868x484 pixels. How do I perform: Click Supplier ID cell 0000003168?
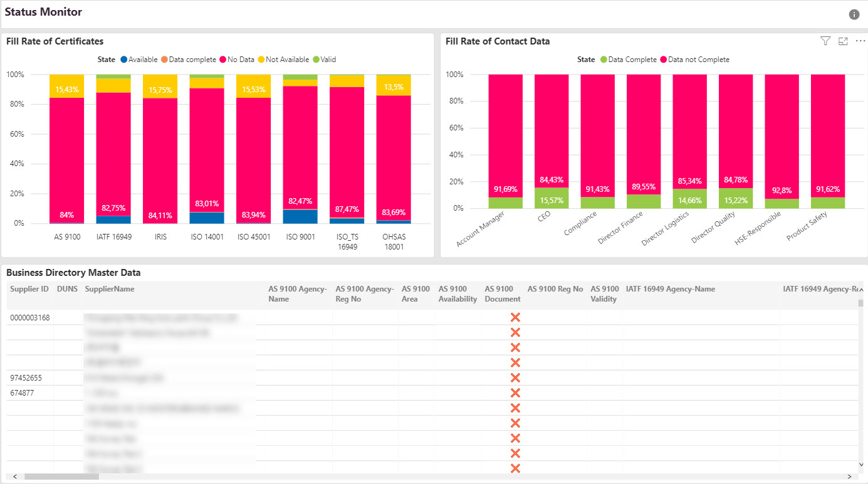[x=30, y=318]
